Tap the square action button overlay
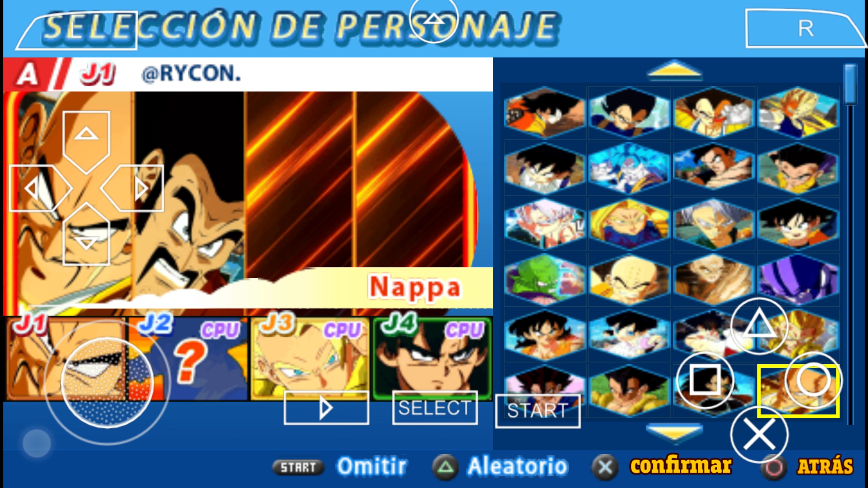Image resolution: width=868 pixels, height=488 pixels. click(705, 380)
